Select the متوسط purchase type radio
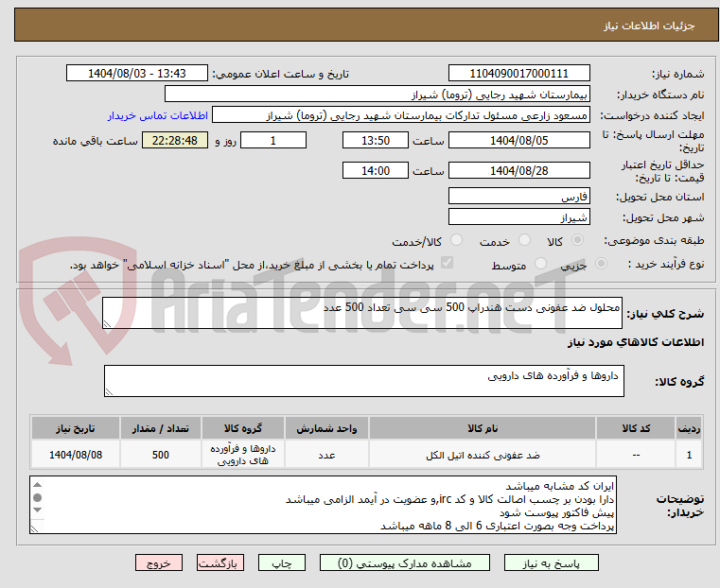This screenshot has height=588, width=720. (x=540, y=263)
